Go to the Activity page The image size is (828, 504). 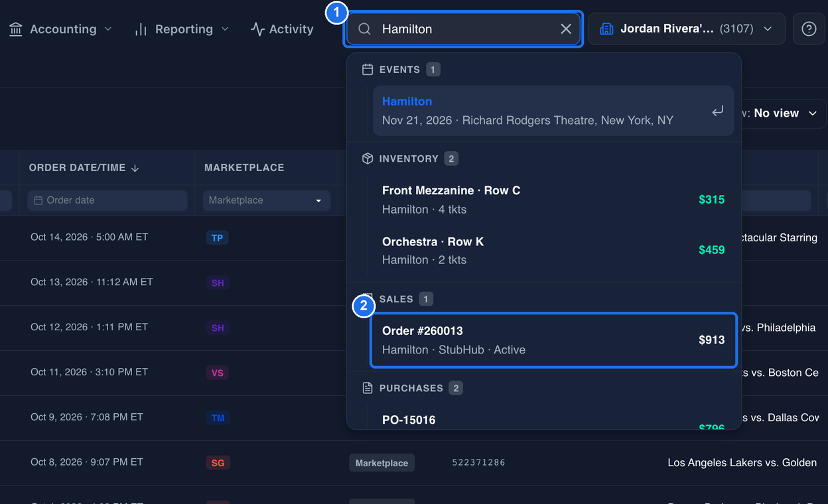(282, 29)
